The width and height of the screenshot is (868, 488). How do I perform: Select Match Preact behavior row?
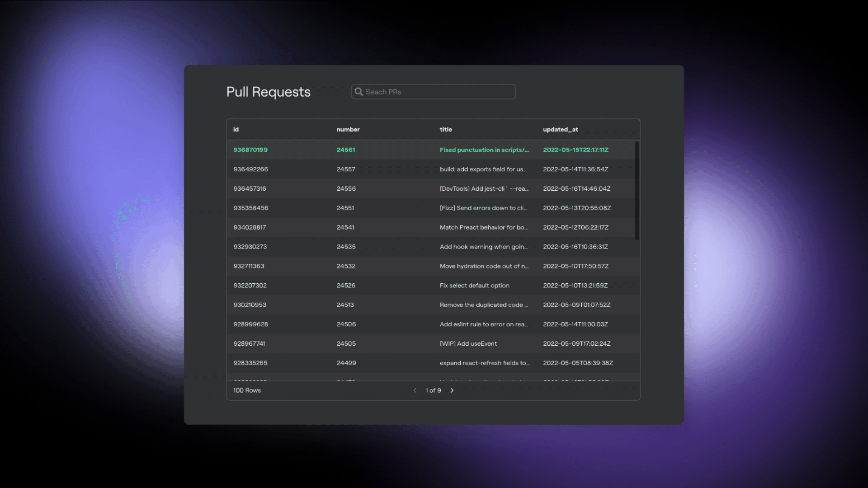pyautogui.click(x=483, y=228)
